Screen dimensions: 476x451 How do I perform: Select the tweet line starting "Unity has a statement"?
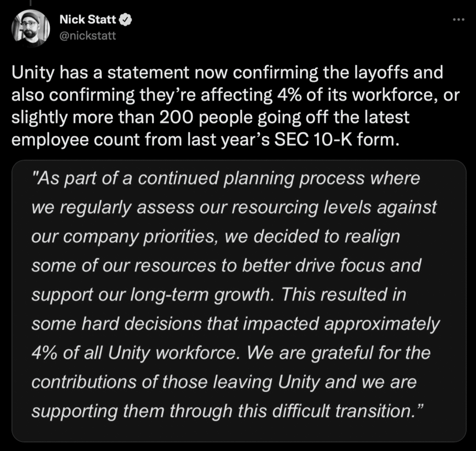pyautogui.click(x=227, y=73)
